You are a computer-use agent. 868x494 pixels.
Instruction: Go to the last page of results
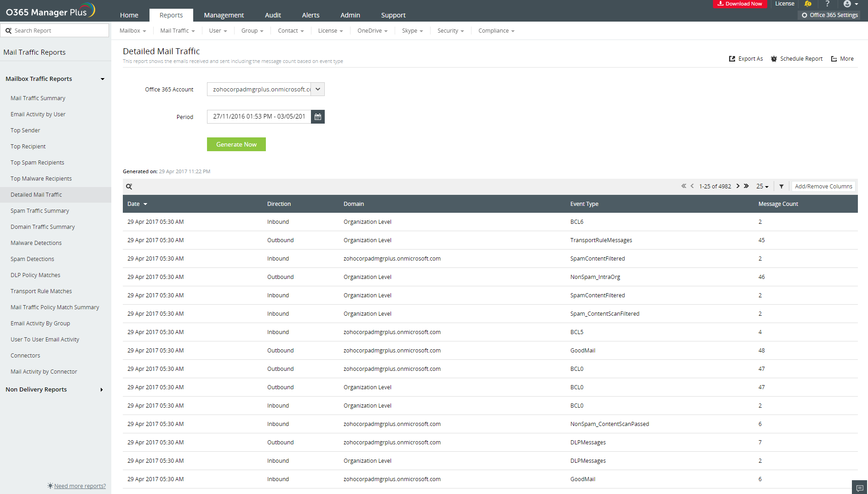tap(747, 186)
